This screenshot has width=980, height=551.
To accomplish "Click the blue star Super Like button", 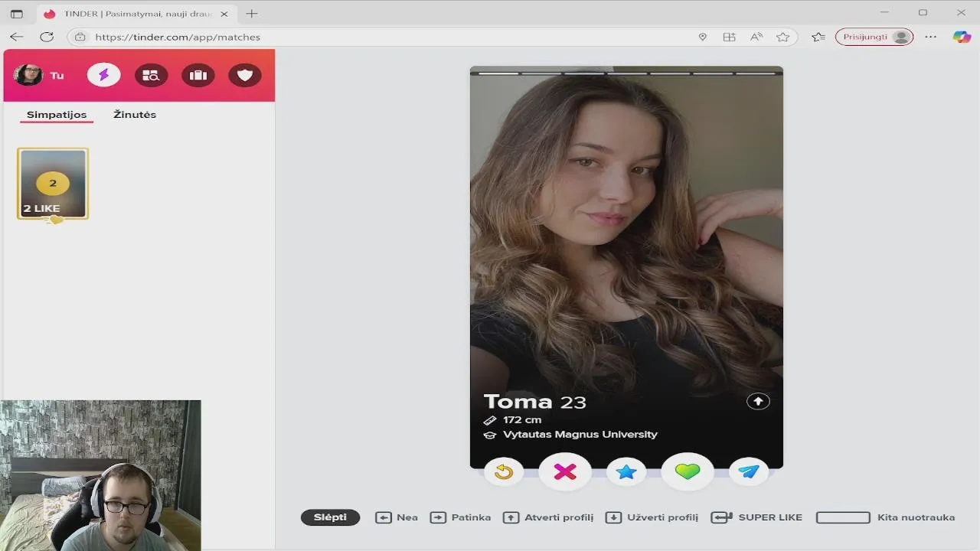I will [626, 472].
